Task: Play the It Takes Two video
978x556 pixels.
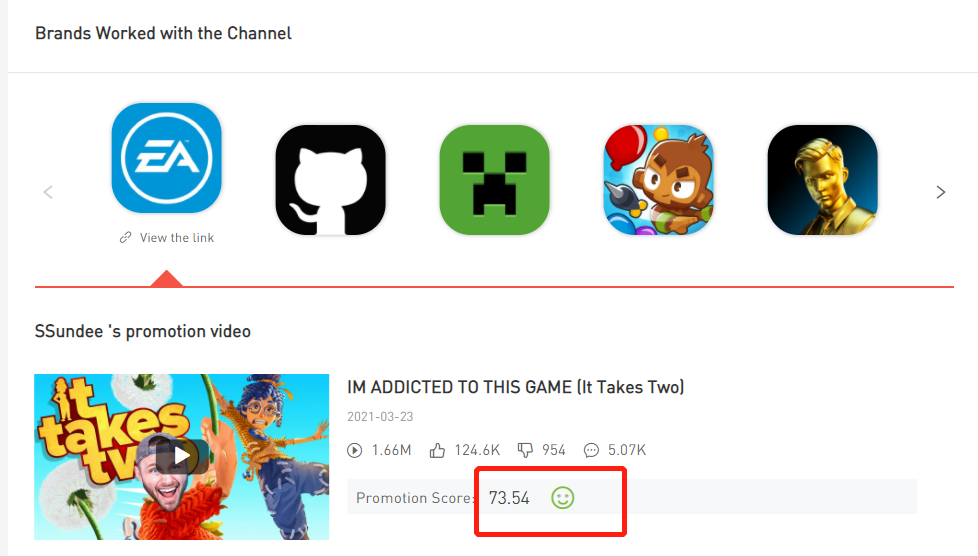Action: point(182,456)
